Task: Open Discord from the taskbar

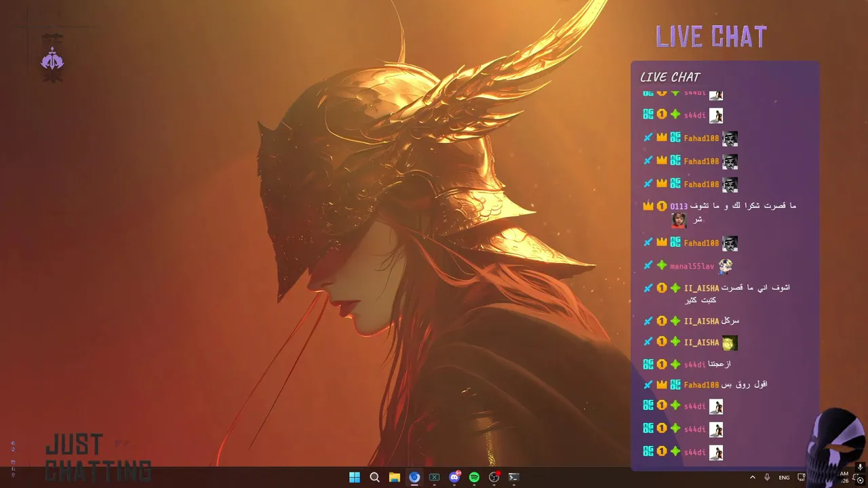Action: click(x=454, y=477)
